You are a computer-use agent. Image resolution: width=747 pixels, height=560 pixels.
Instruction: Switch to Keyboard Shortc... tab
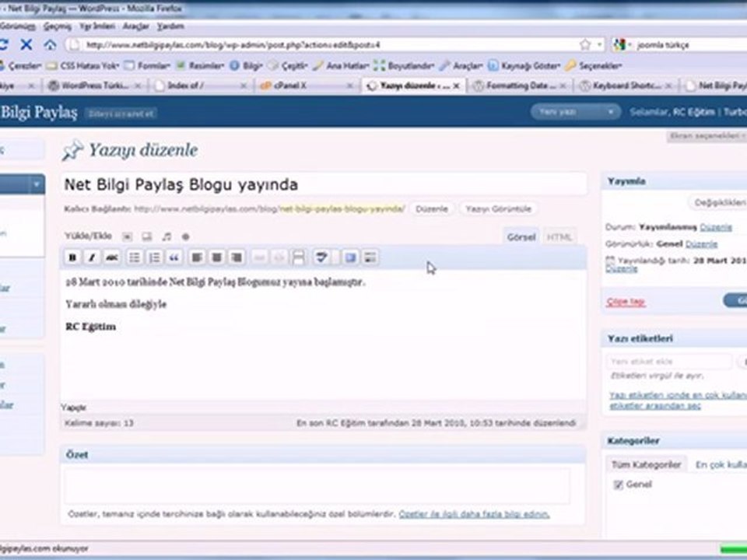[x=626, y=86]
